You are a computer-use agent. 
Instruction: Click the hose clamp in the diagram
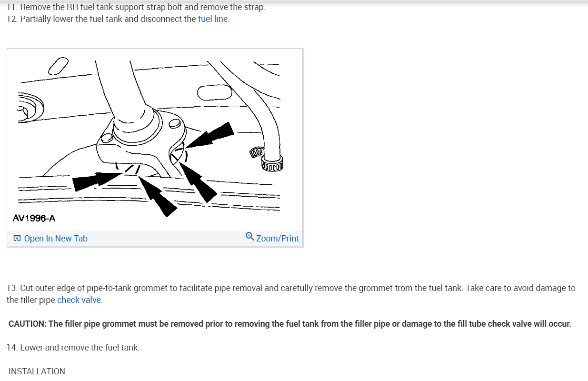tap(272, 164)
